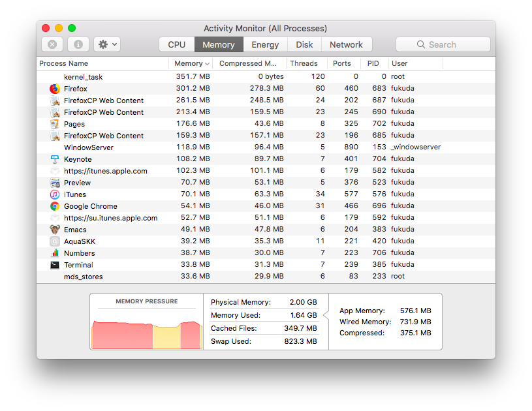This screenshot has width=532, height=411.
Task: Click the Physical Memory 2.00 GB value
Action: (x=304, y=302)
